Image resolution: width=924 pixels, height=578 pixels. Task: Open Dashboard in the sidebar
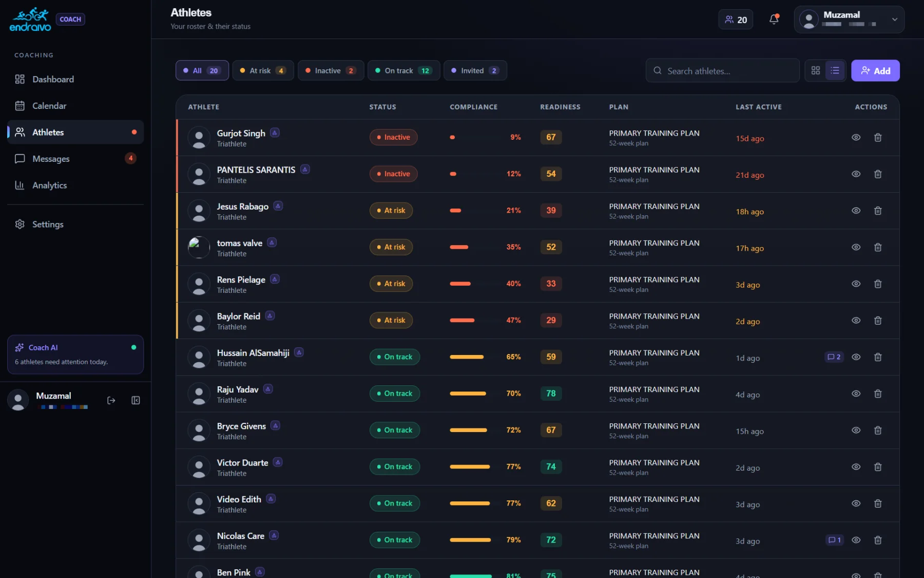click(x=75, y=79)
